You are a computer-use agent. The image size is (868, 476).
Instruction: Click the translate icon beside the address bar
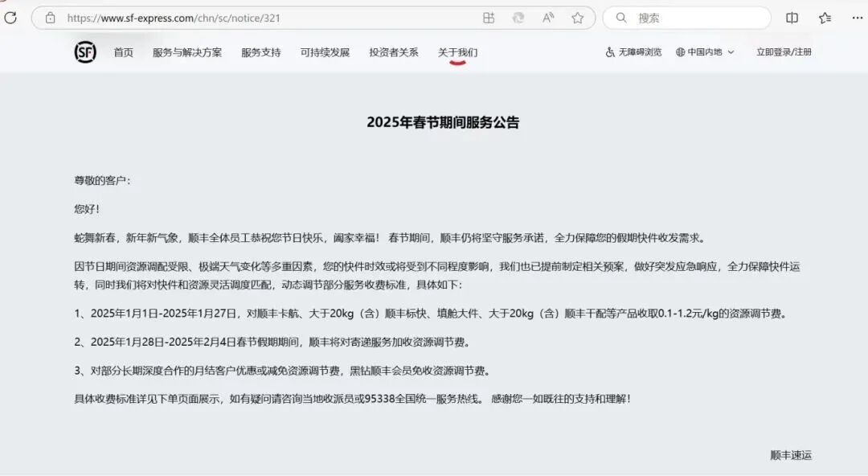coord(518,17)
